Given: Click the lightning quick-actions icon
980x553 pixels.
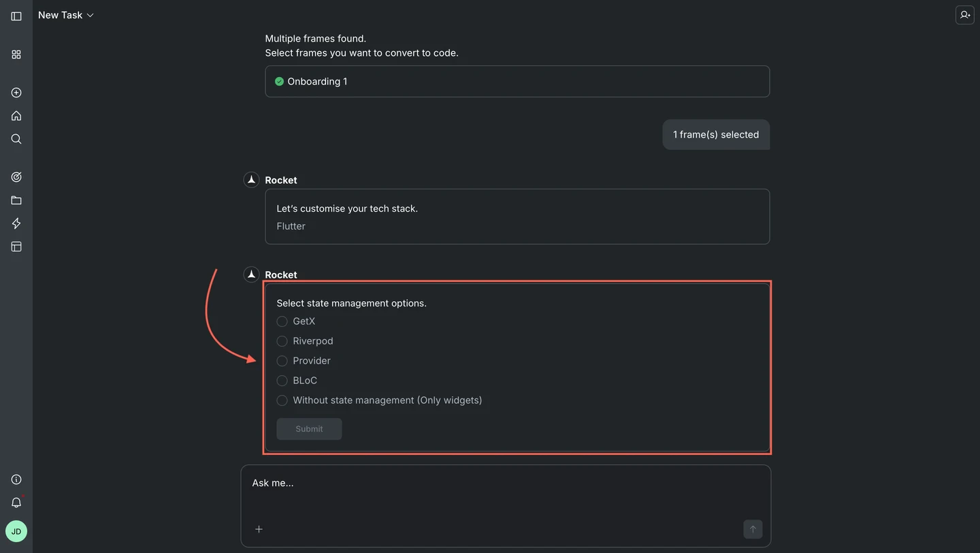Looking at the screenshot, I should 16,223.
